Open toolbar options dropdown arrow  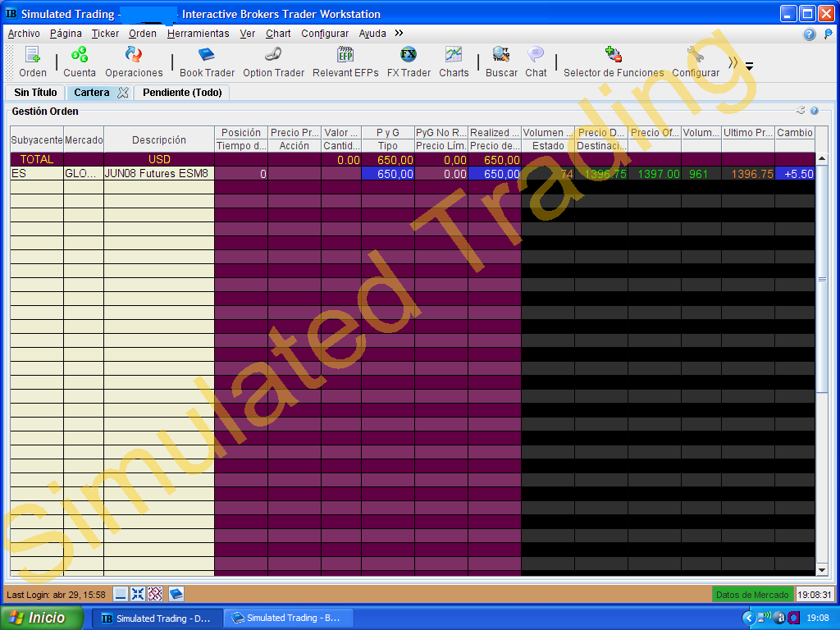click(x=750, y=66)
